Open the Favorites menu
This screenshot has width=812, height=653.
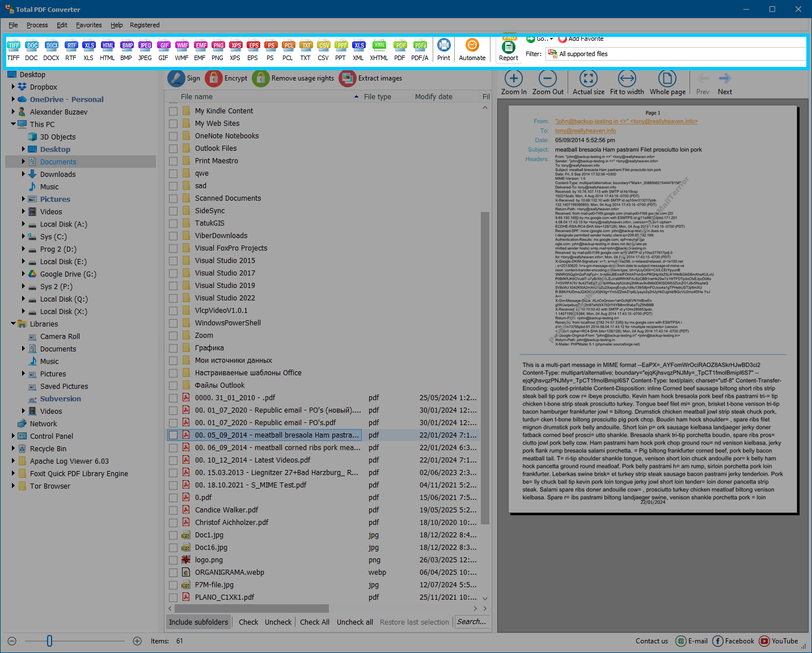(x=88, y=25)
